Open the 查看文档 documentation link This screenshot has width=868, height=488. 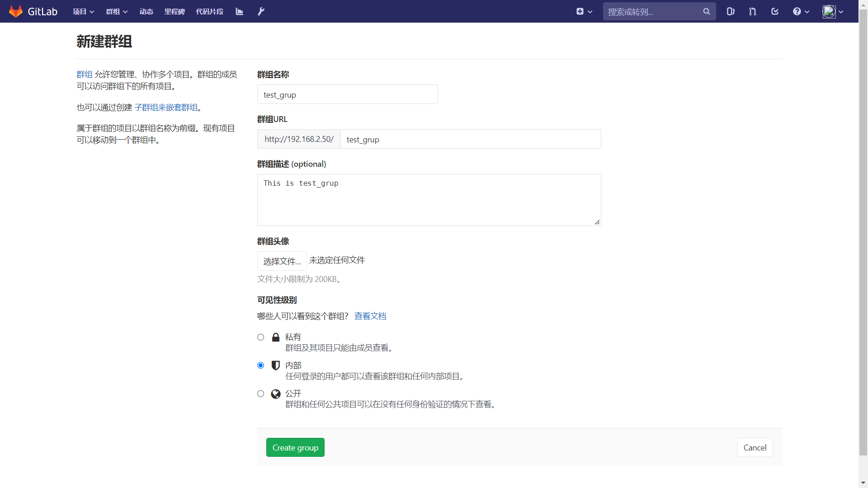370,316
